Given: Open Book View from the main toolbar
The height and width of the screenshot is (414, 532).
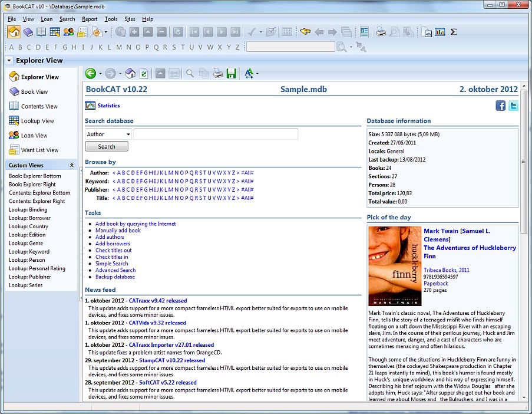Looking at the screenshot, I should (28, 32).
